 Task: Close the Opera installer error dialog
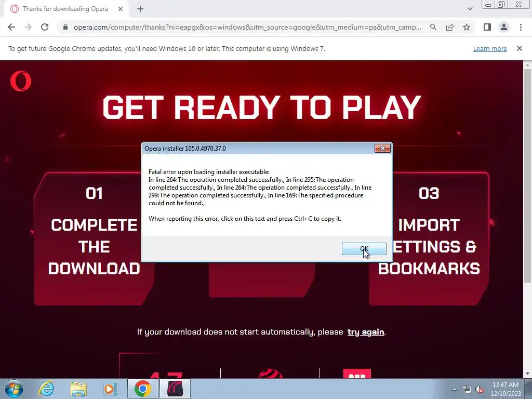coord(382,148)
